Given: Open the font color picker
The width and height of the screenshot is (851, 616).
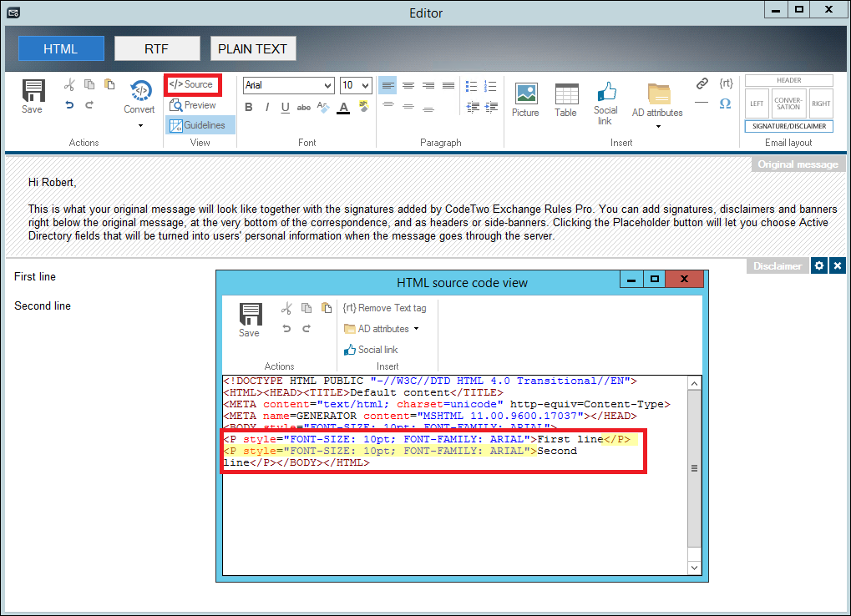Looking at the screenshot, I should (x=343, y=108).
